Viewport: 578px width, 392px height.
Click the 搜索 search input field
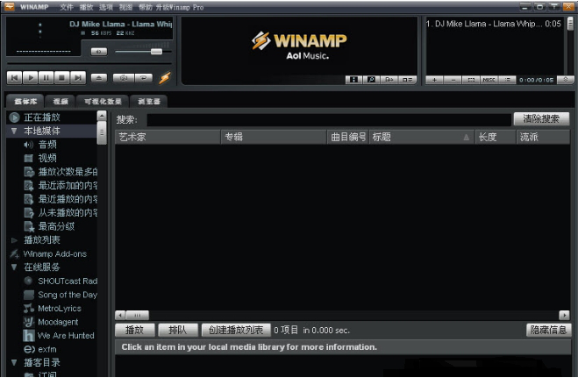(x=329, y=119)
